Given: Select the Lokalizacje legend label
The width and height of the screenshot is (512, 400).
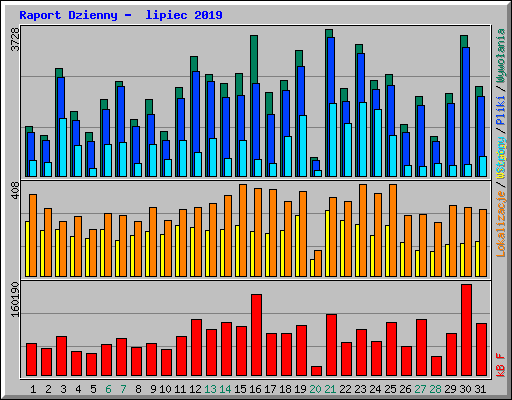Looking at the screenshot, I should coord(501,224).
